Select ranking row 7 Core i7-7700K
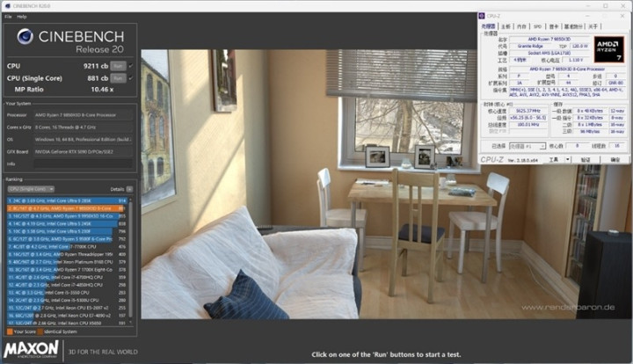The height and width of the screenshot is (364, 633). click(x=67, y=246)
